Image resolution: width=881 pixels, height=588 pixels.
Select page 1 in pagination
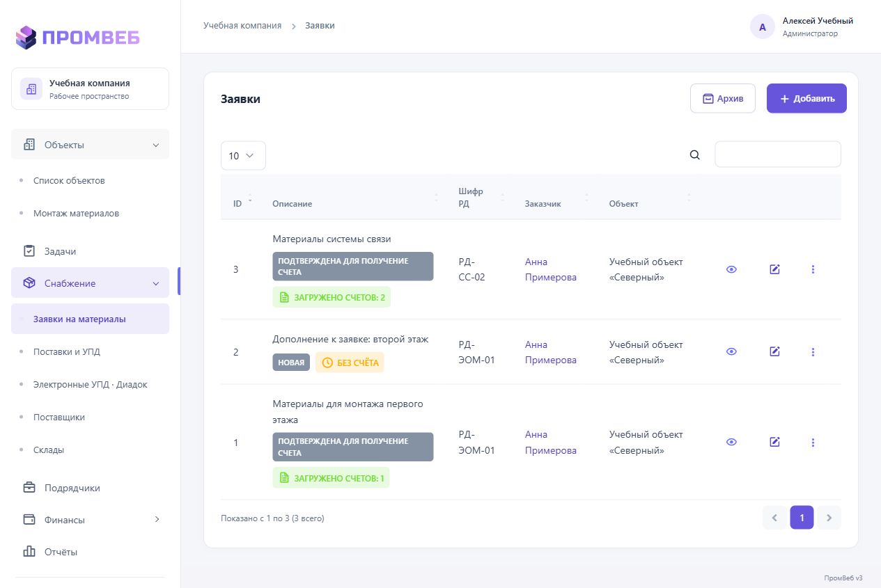pyautogui.click(x=802, y=518)
